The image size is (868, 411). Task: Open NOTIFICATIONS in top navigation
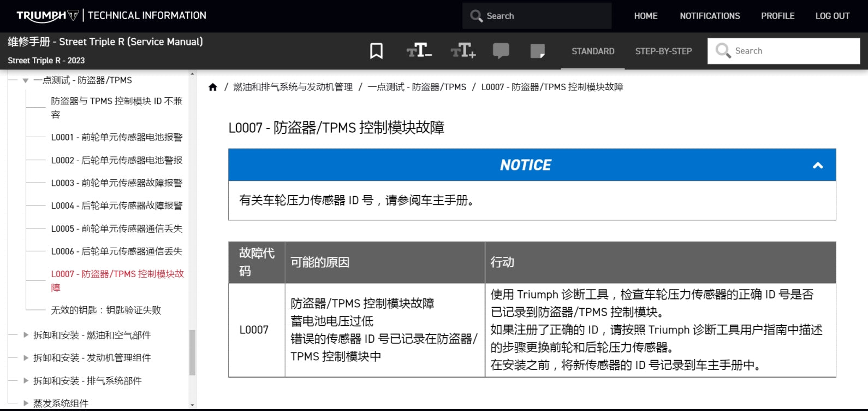[710, 16]
